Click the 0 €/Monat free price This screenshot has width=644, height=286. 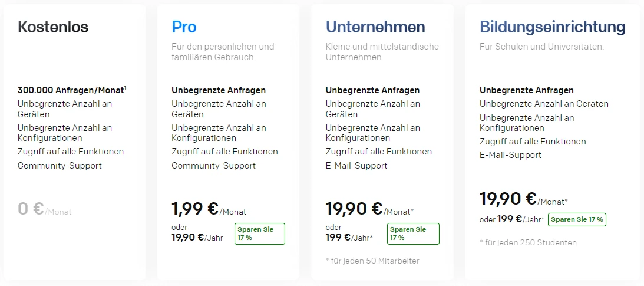[x=44, y=209]
